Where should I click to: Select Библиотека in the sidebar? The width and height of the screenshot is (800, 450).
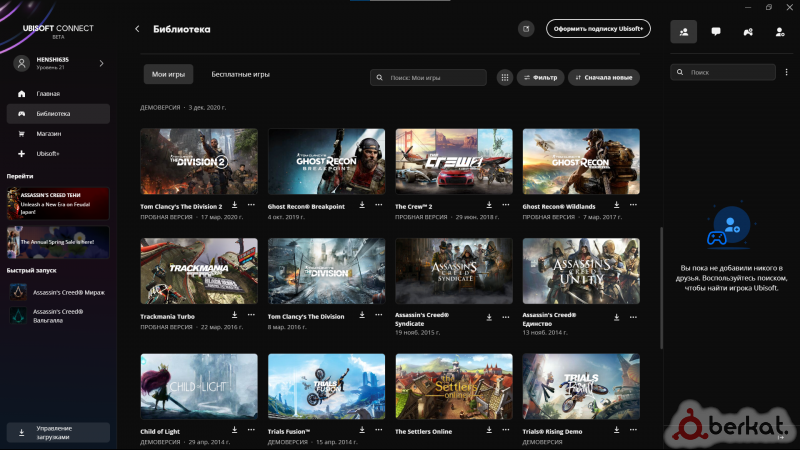(x=58, y=114)
